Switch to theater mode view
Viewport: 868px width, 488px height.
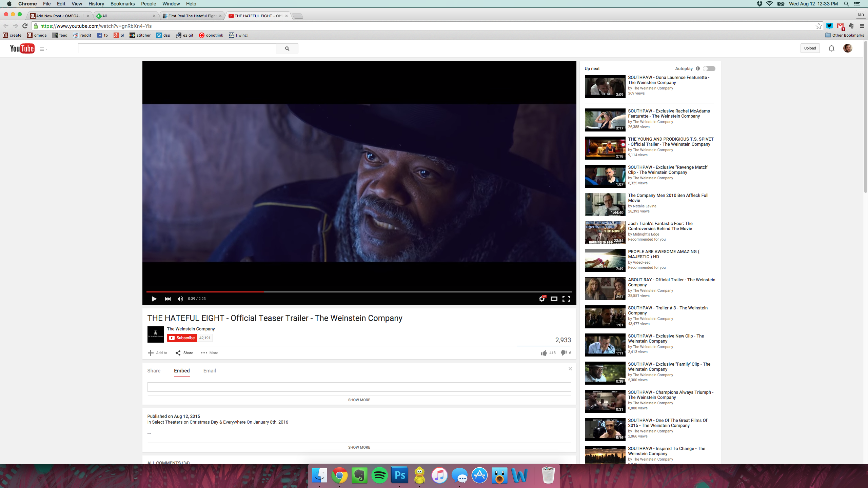554,299
